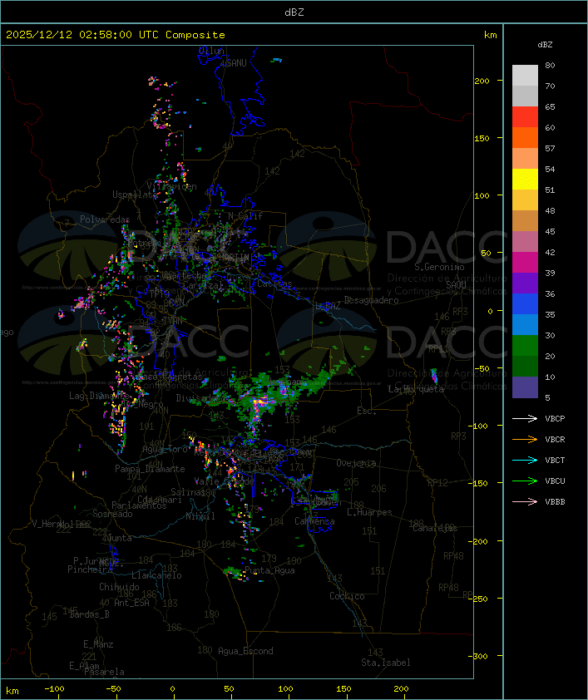The image size is (588, 700).
Task: Click the Polvaredas place label
Action: tap(105, 219)
